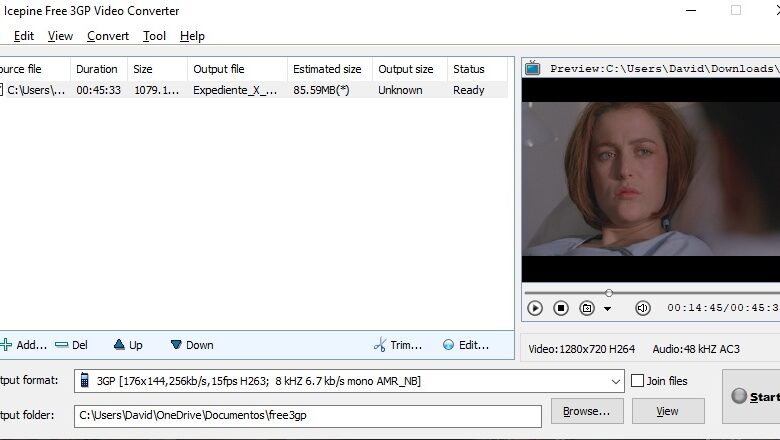Viewport: 780px width, 440px height.
Task: Click the Ready status cell
Action: pyautogui.click(x=469, y=90)
